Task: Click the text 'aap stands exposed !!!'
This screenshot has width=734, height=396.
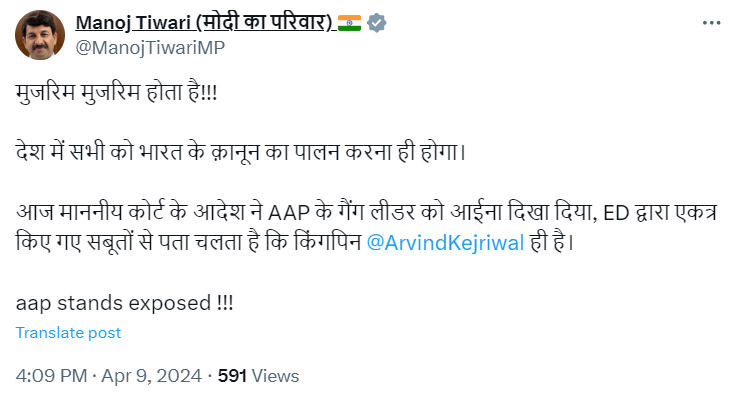Action: (x=125, y=303)
